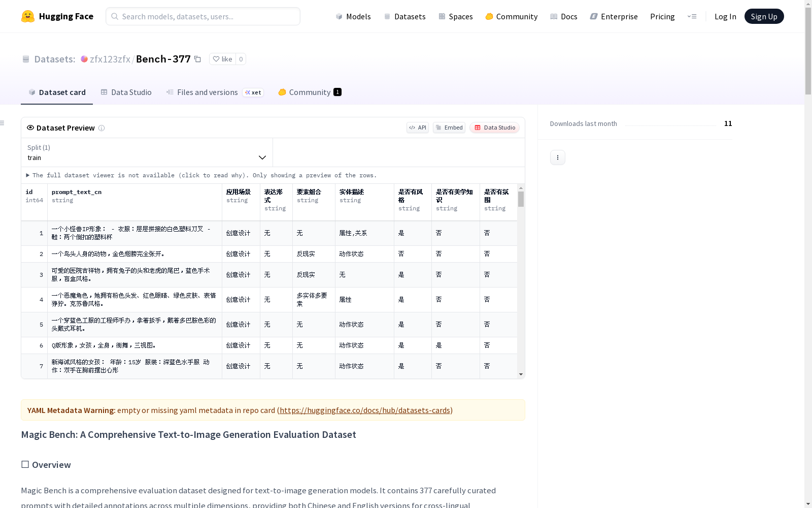This screenshot has width=812, height=508.
Task: Copy dataset name with copy icon
Action: coord(197,59)
